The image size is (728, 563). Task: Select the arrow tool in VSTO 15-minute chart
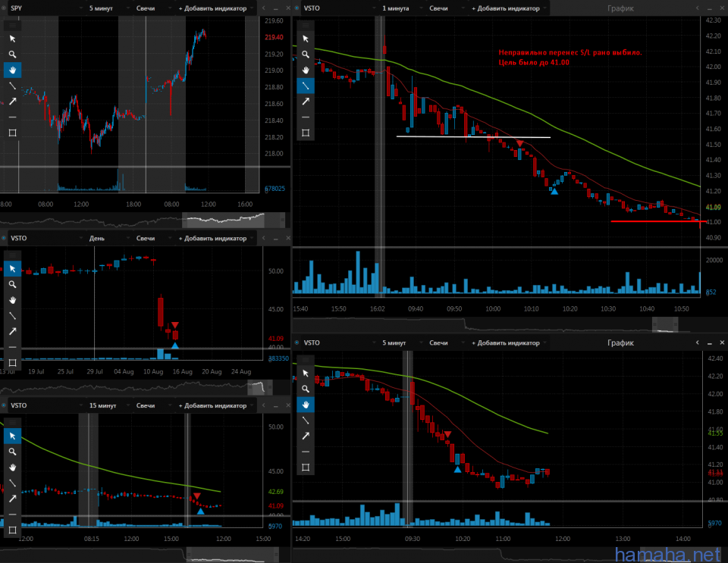tap(13, 499)
